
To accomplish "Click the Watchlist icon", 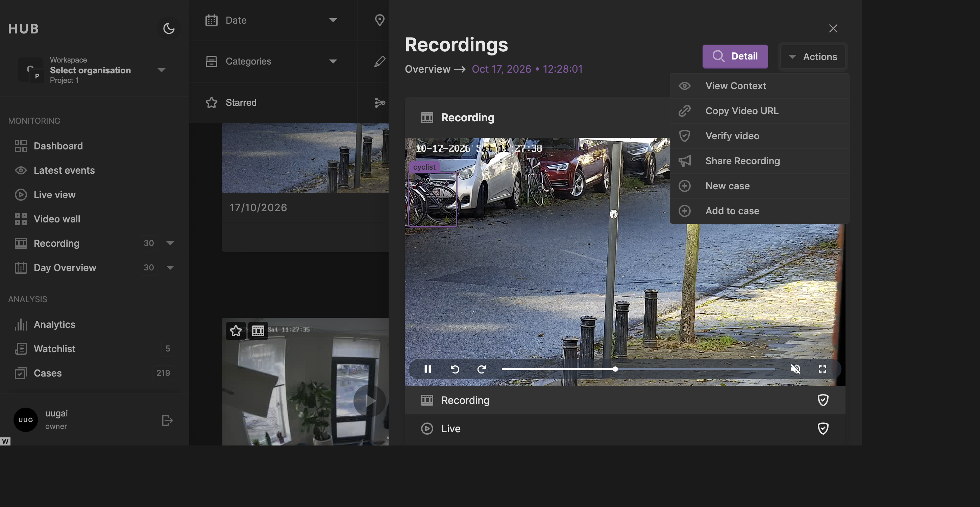I will pyautogui.click(x=21, y=349).
